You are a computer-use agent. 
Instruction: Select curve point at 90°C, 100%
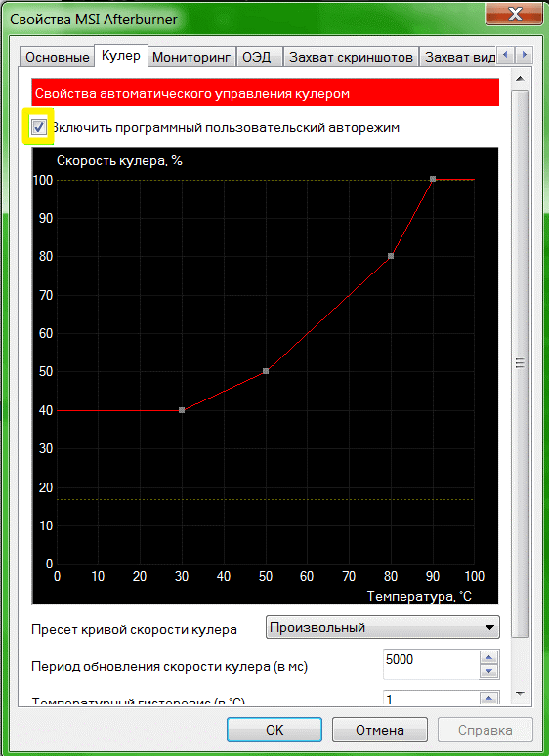tap(433, 179)
